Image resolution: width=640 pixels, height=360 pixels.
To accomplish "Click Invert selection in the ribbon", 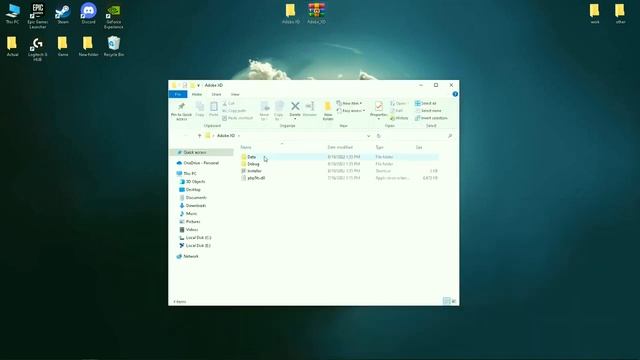I will 431,118.
